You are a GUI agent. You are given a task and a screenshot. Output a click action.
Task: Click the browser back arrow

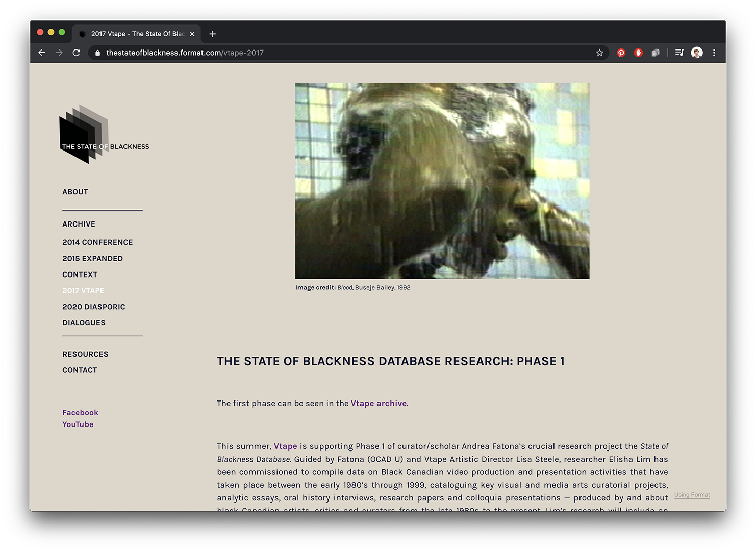pyautogui.click(x=42, y=53)
